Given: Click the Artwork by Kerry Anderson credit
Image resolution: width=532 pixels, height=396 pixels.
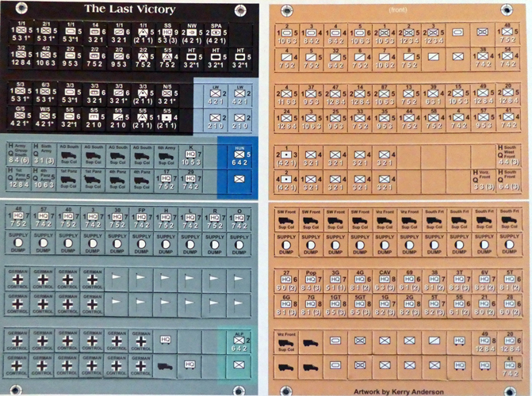Looking at the screenshot, I should [x=399, y=392].
